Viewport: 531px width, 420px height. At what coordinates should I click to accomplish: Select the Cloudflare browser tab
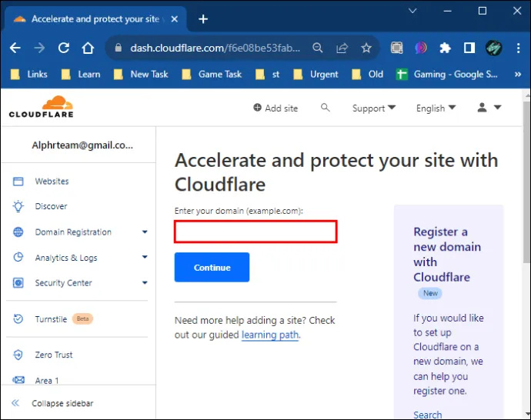tap(95, 19)
